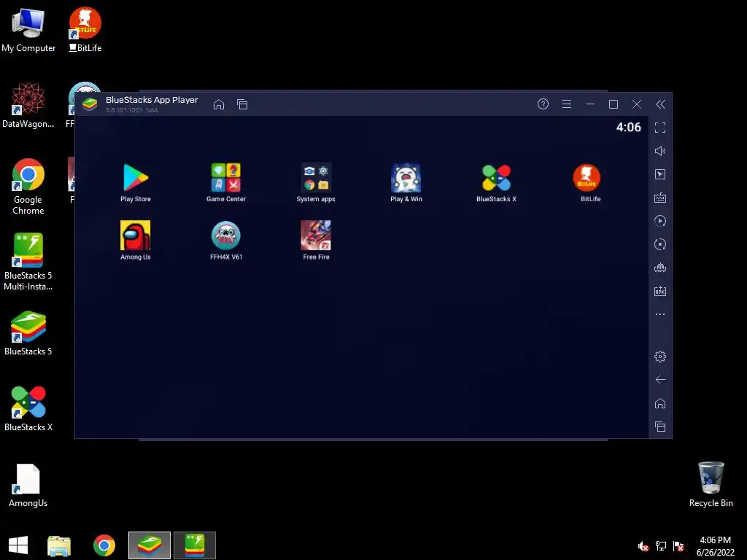This screenshot has width=747, height=560.
Task: Click the volume speaker icon in sidebar
Action: [660, 151]
